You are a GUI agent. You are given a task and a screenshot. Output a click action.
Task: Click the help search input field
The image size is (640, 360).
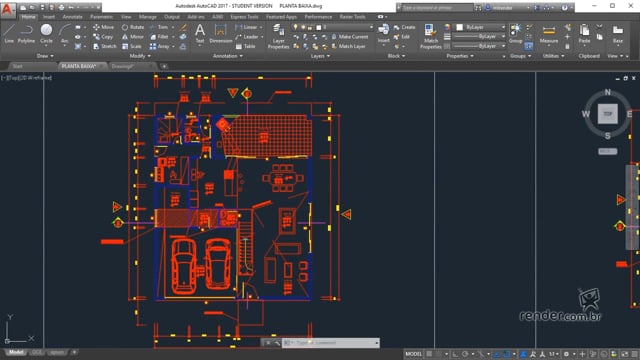coord(437,7)
